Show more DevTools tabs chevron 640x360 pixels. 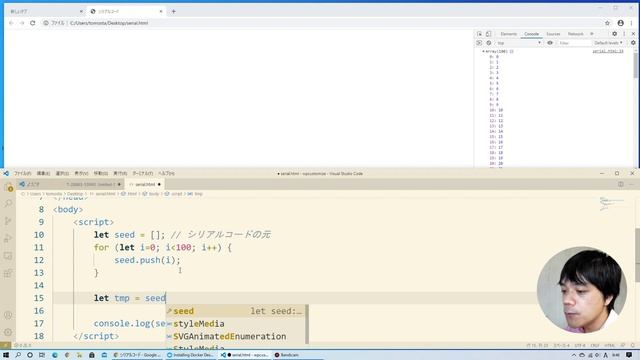click(592, 34)
